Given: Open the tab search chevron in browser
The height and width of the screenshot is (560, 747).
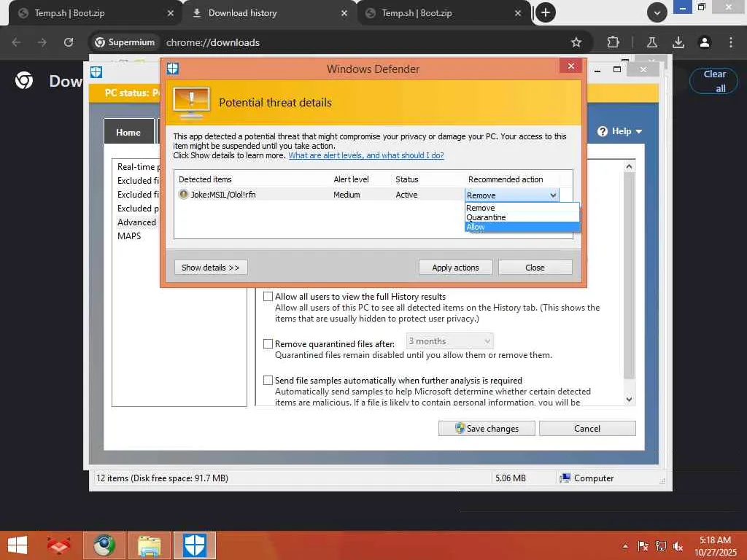Looking at the screenshot, I should [657, 13].
